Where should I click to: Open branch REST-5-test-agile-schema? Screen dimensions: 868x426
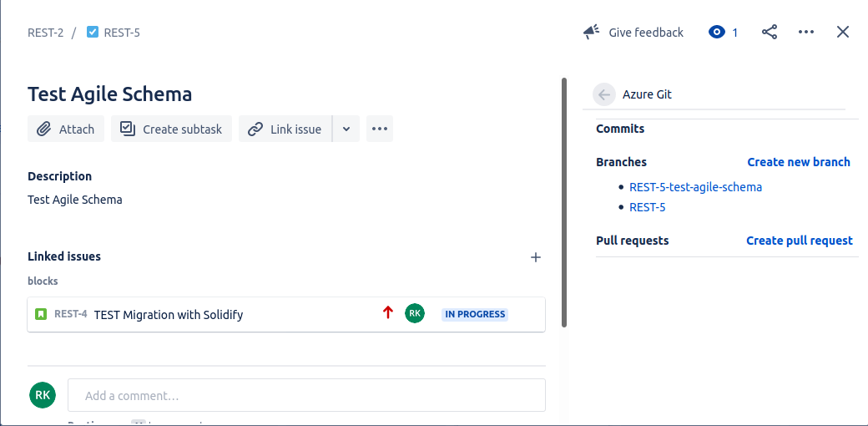pos(695,187)
